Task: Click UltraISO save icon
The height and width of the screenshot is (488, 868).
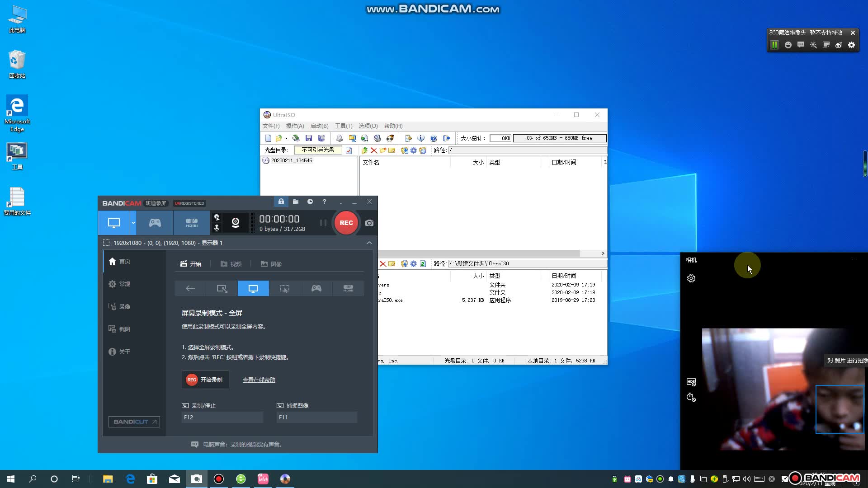Action: coord(309,138)
